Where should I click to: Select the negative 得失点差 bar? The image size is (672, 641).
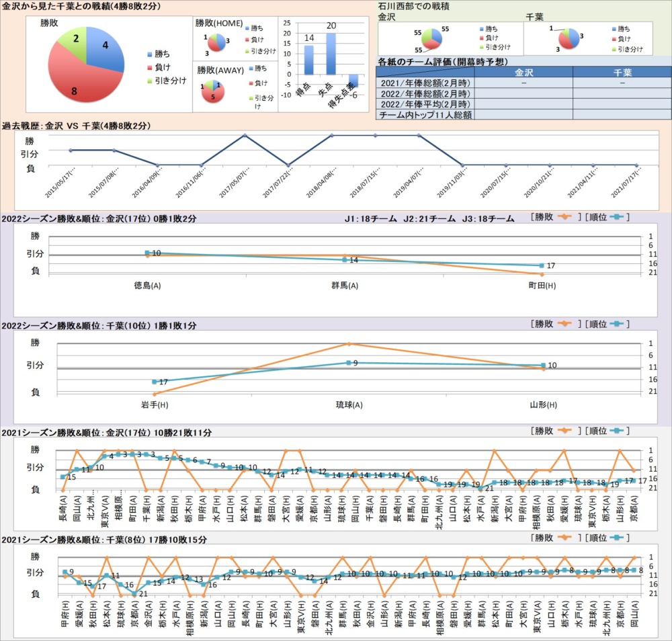353,80
